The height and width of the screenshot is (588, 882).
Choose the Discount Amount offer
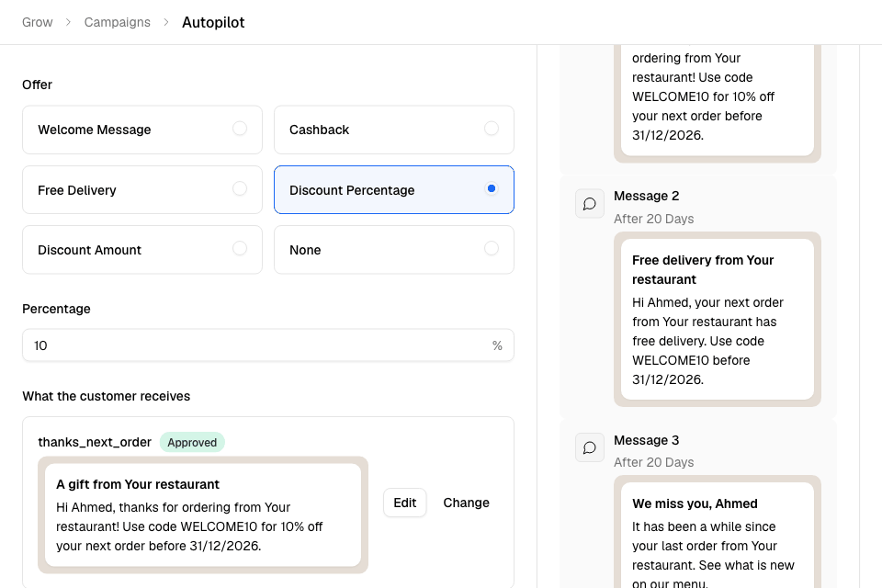[x=142, y=250]
